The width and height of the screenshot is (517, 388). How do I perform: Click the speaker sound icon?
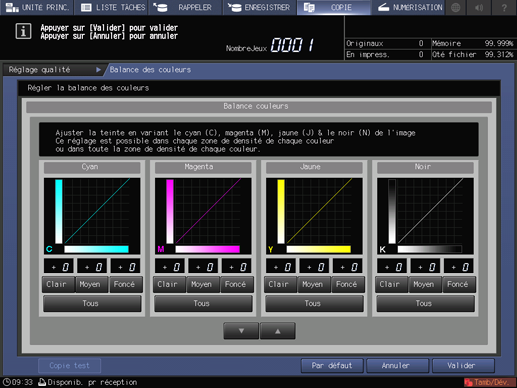click(479, 7)
